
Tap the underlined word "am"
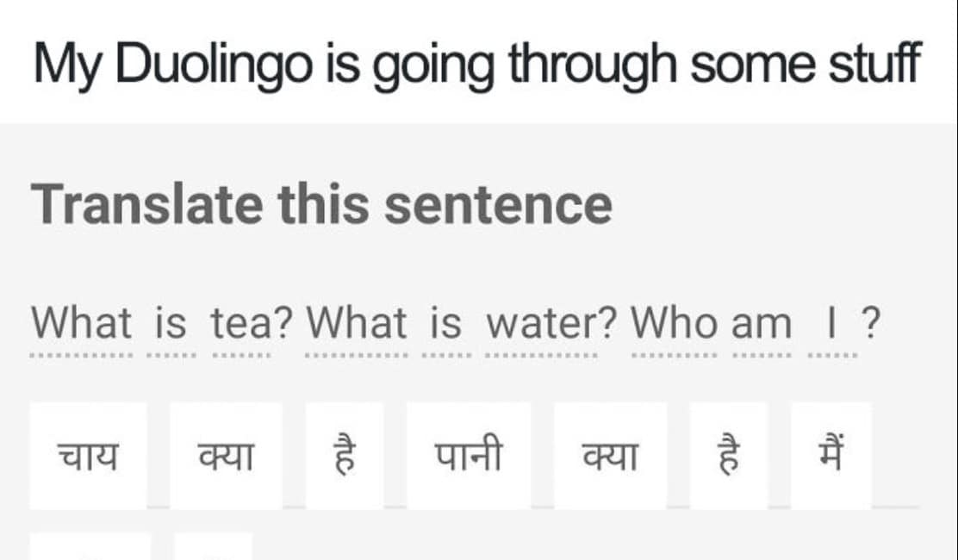[x=758, y=323]
